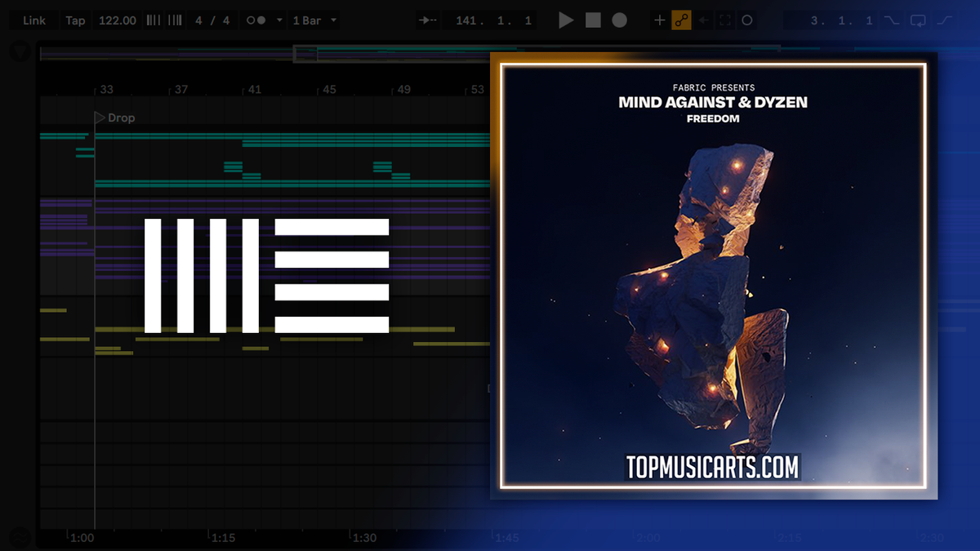Toggle the Loop switch icon
Screen dimensions: 980x551
(x=919, y=20)
